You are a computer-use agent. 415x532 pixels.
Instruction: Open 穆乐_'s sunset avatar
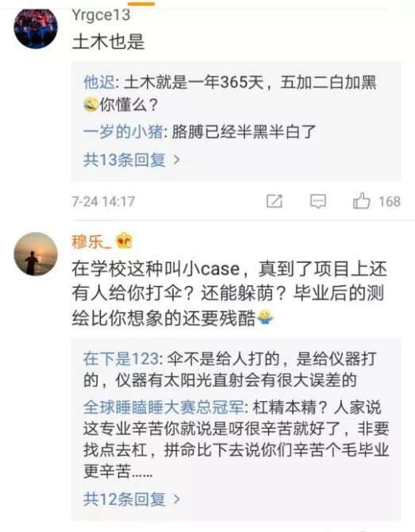(x=36, y=254)
